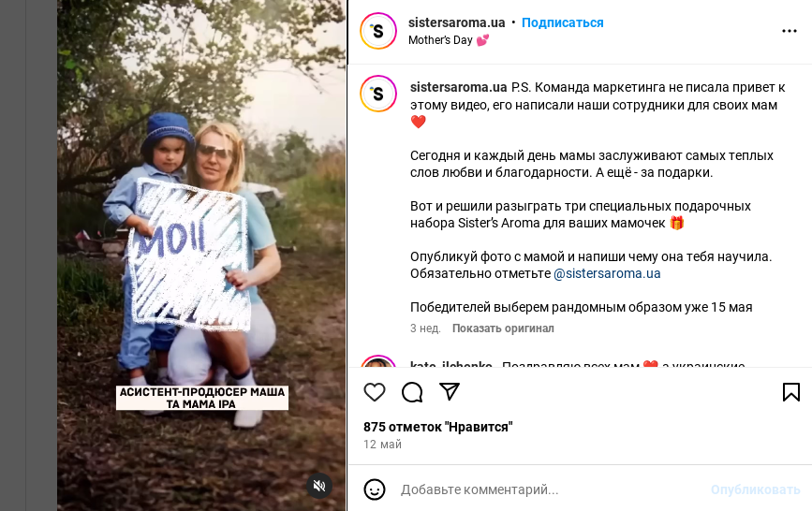View who liked via 875 отметок "Нравится"
The height and width of the screenshot is (511, 812).
point(438,427)
